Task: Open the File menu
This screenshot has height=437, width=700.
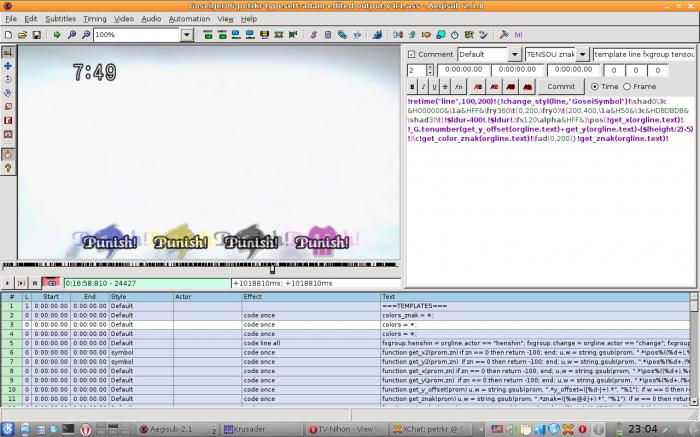Action: point(11,19)
